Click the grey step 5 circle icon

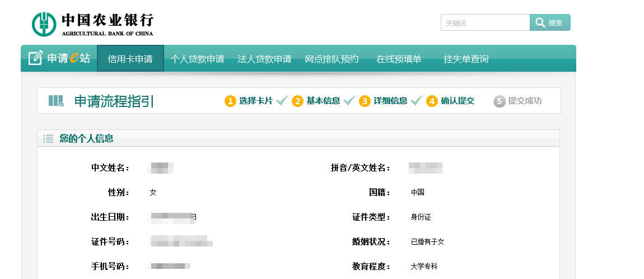click(x=500, y=101)
